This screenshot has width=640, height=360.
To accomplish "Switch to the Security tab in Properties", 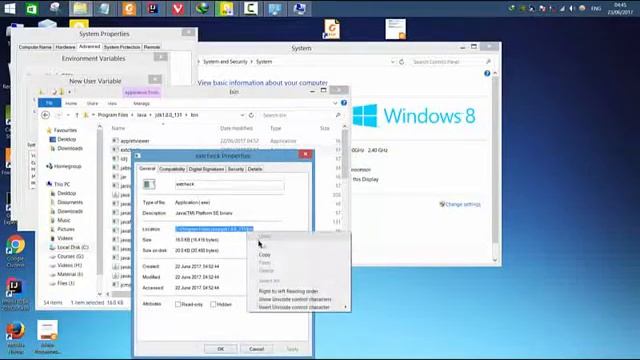I will pyautogui.click(x=236, y=169).
